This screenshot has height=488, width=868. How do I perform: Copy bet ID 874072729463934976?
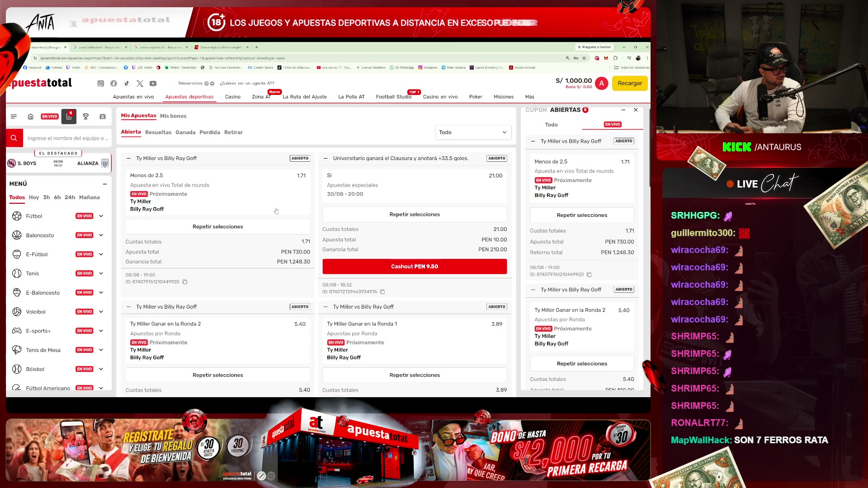pyautogui.click(x=382, y=292)
